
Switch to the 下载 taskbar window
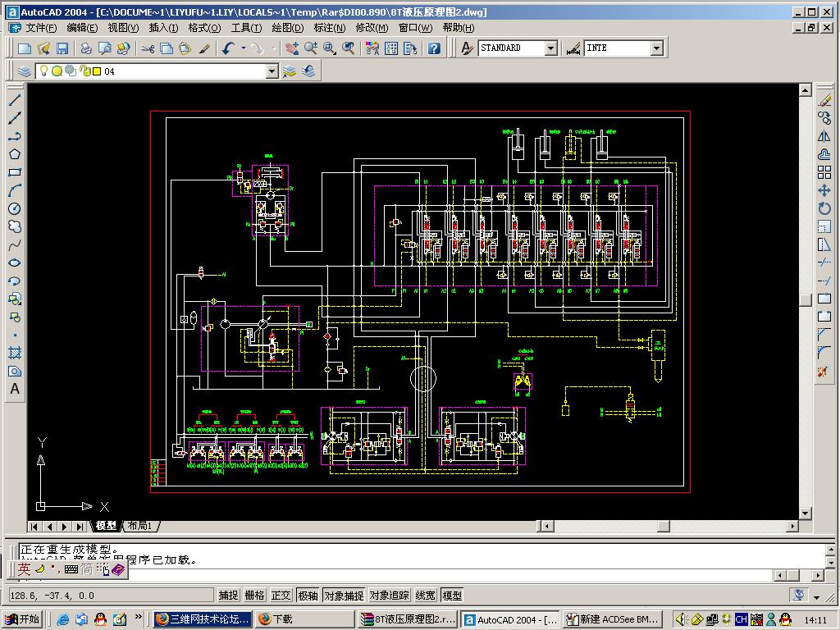[305, 619]
